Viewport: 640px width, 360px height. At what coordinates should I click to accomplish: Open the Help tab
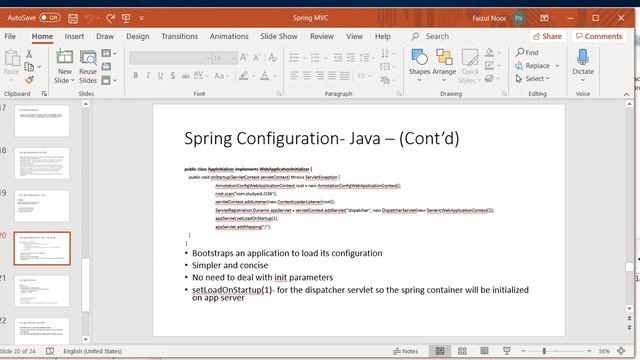383,36
